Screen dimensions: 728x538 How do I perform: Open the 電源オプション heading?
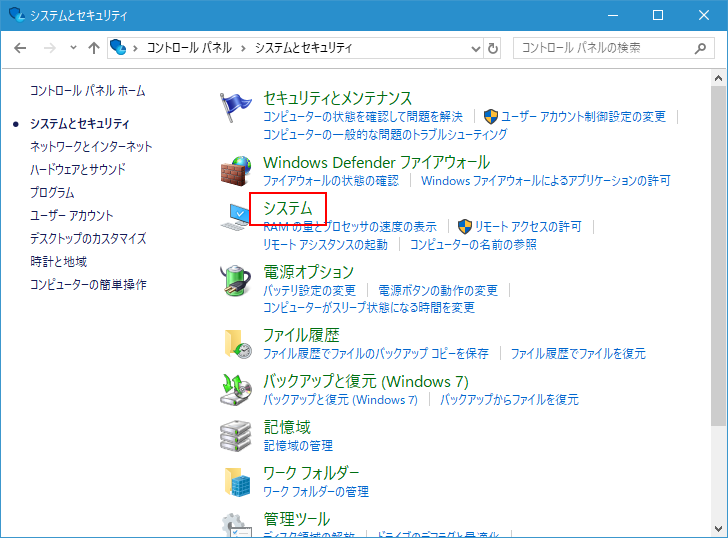[x=308, y=272]
